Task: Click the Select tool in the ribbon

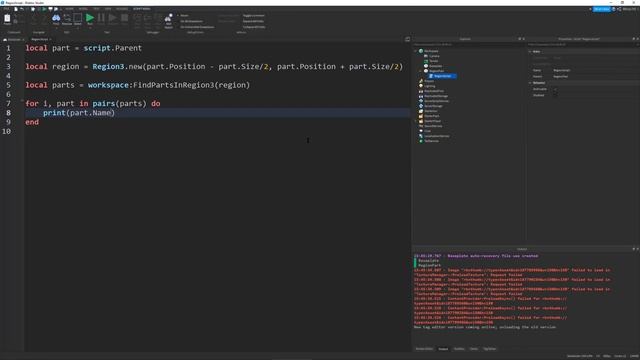Action: coord(78,19)
